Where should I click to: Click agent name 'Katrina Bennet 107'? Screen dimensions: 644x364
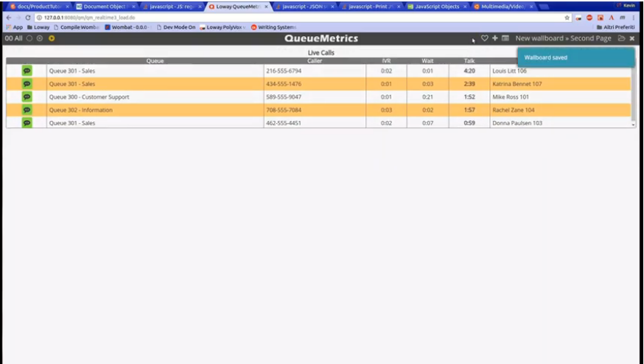517,84
